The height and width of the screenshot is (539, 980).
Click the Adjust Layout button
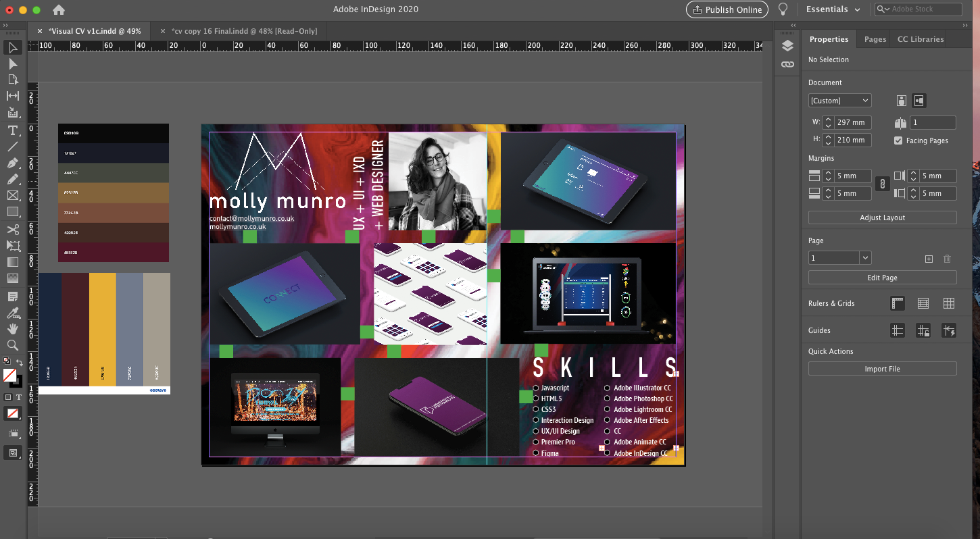[882, 217]
